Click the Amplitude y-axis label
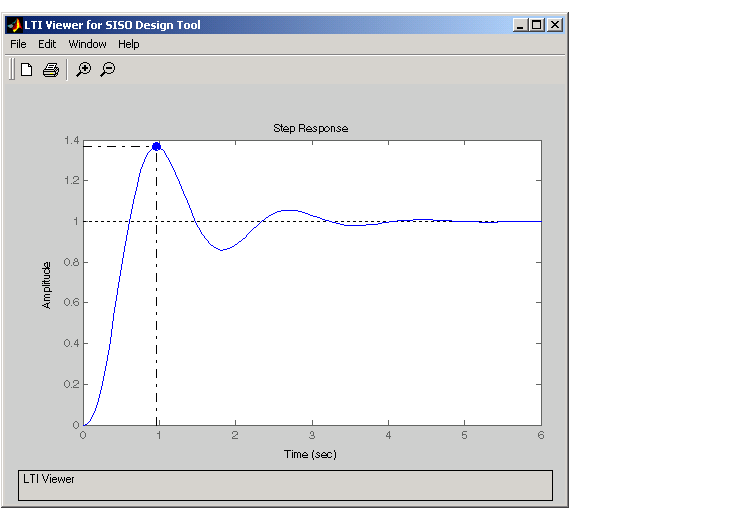The height and width of the screenshot is (511, 750). [46, 285]
